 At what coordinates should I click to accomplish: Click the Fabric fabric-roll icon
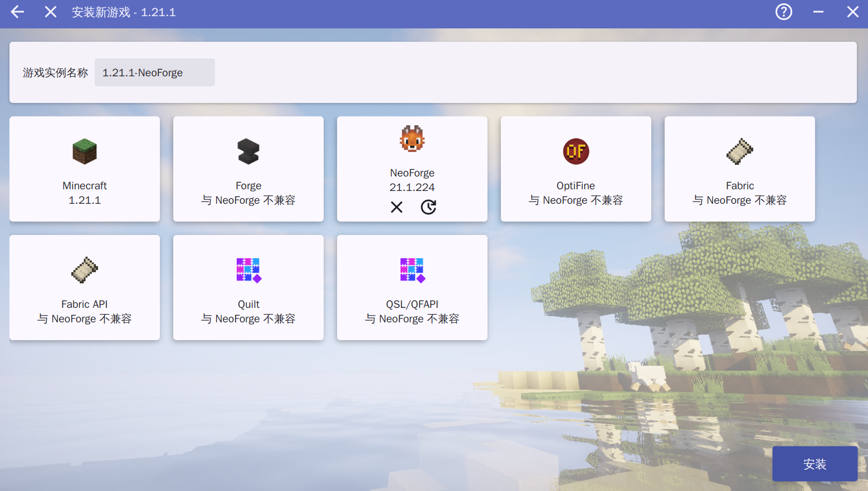tap(740, 151)
